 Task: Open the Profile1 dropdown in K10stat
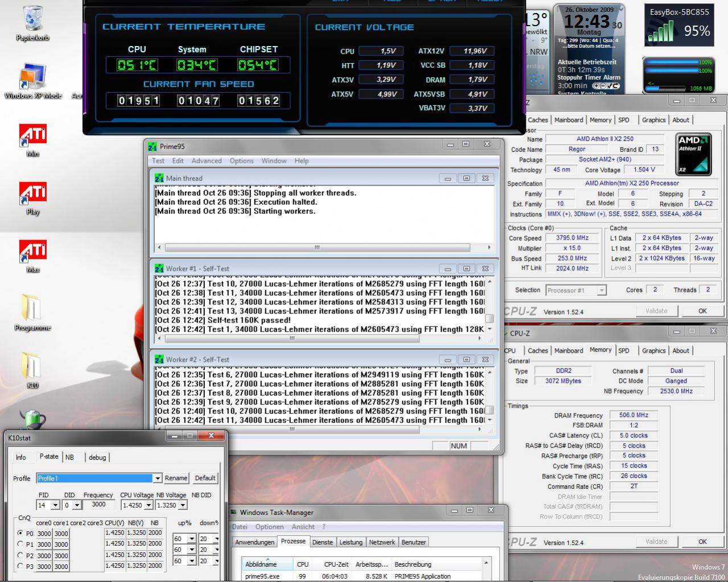(x=157, y=478)
